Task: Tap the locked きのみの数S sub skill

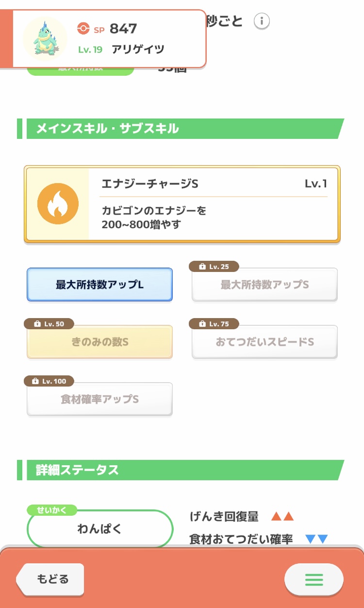Action: (x=99, y=343)
